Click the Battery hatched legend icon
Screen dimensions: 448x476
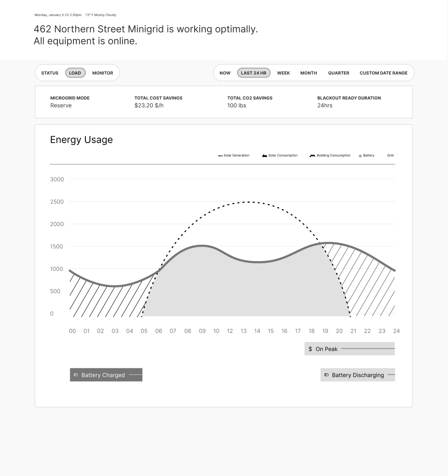(360, 156)
